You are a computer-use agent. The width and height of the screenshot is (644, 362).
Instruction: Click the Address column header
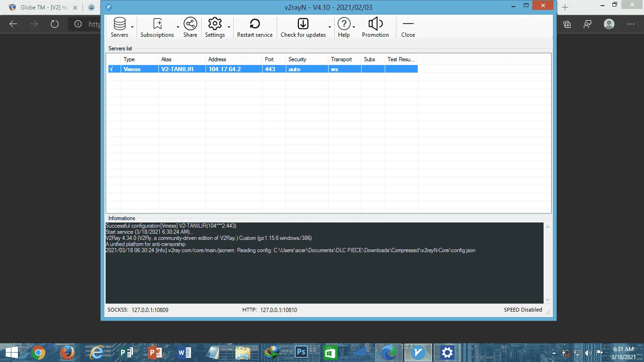(234, 59)
